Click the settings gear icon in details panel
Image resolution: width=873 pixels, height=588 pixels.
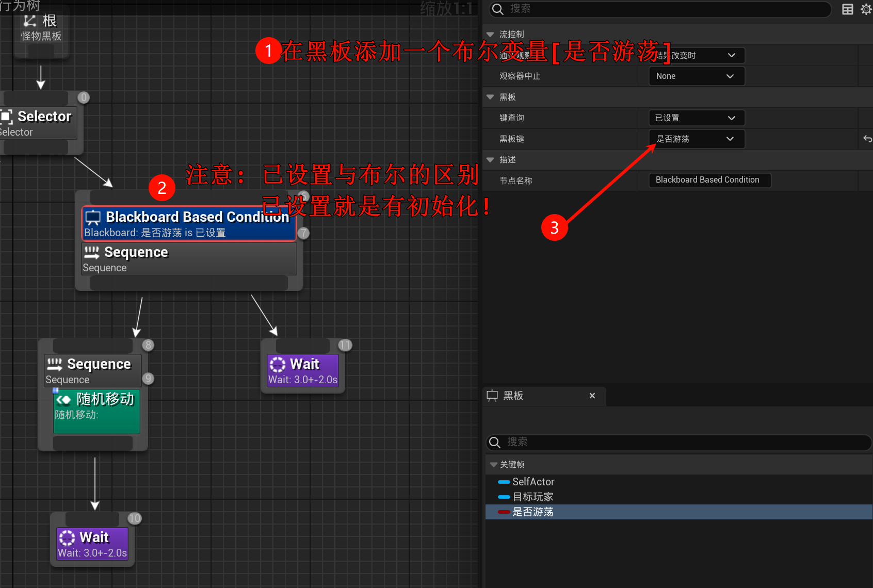click(866, 9)
